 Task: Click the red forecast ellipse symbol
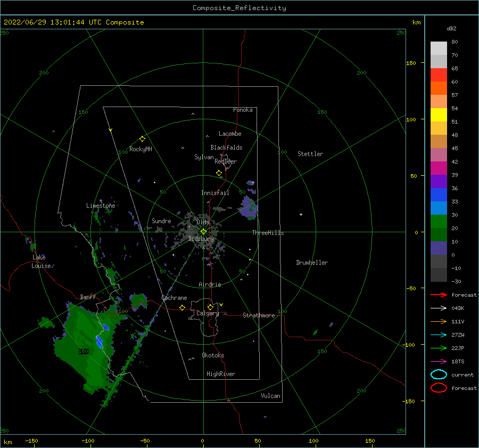pos(439,388)
